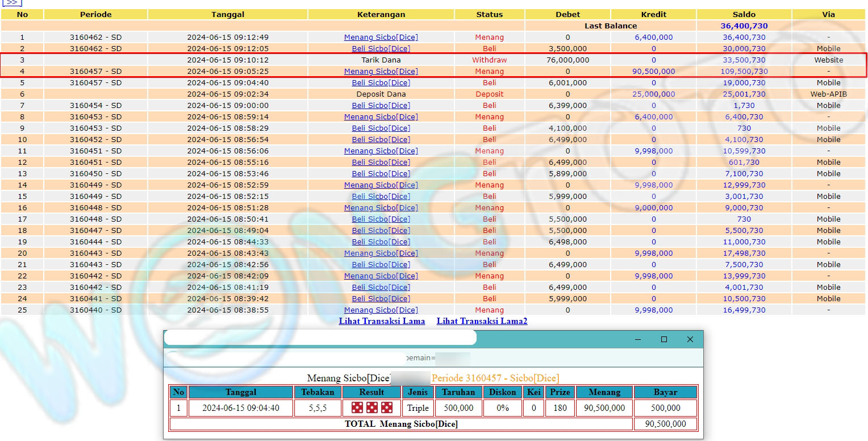Click Lihat Transaksi Lama2 link
The width and height of the screenshot is (868, 441).
point(482,321)
